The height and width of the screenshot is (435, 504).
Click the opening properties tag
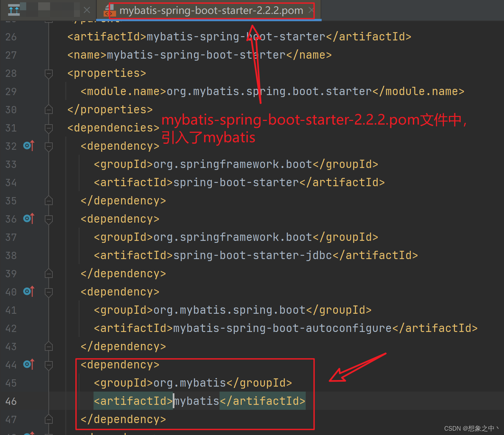pos(107,73)
